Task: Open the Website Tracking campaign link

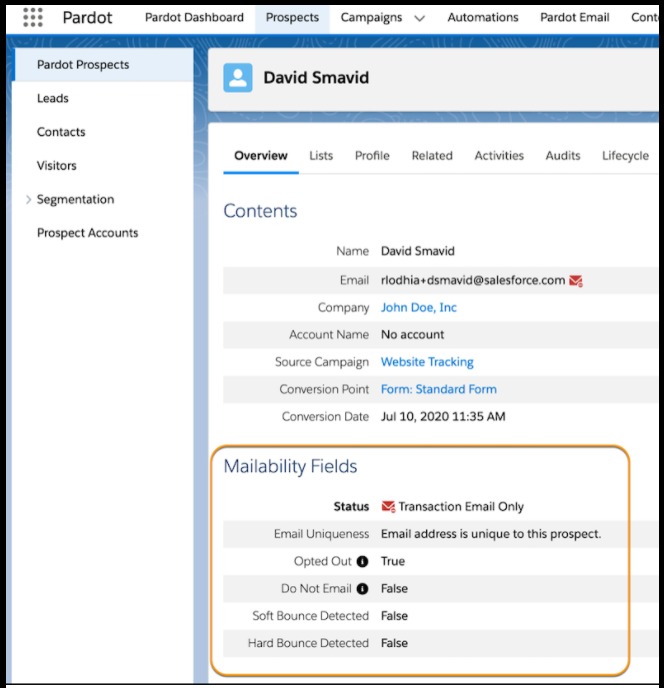Action: pyautogui.click(x=427, y=362)
